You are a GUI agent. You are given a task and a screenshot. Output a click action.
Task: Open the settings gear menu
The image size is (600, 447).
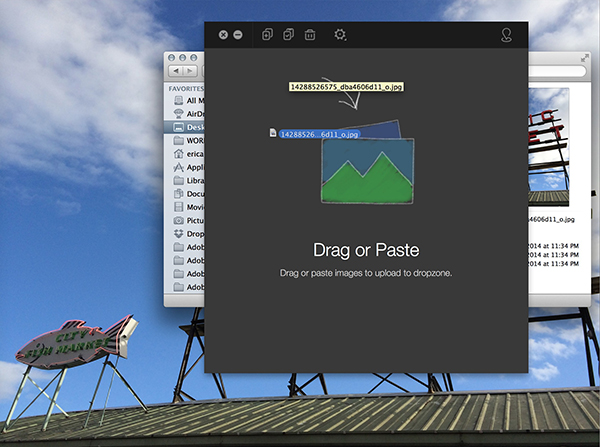[341, 35]
